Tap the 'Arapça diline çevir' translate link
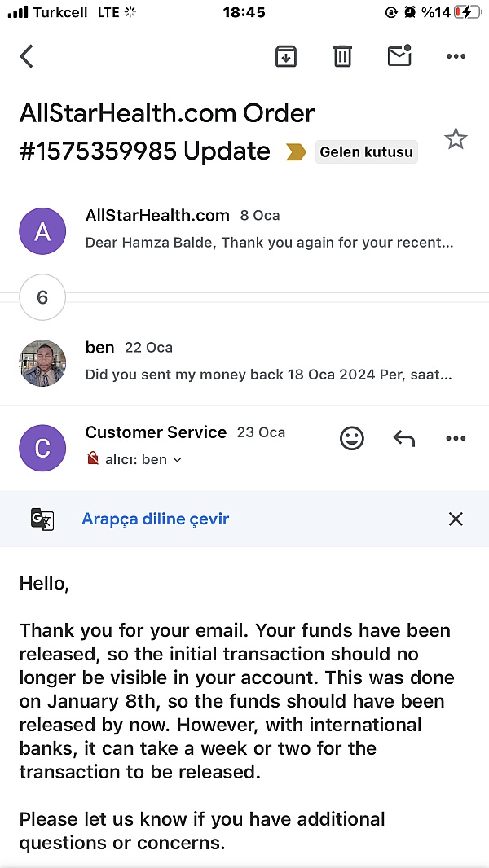 click(x=156, y=519)
